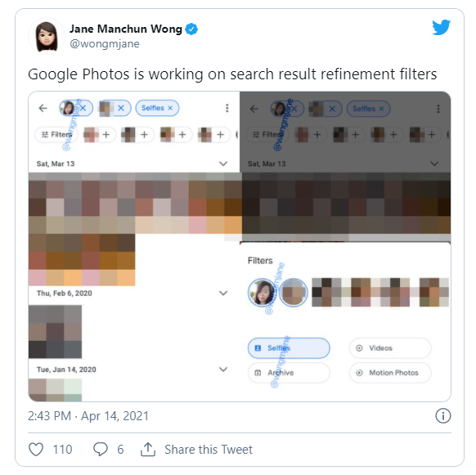Click Share this Tweet text

(209, 449)
